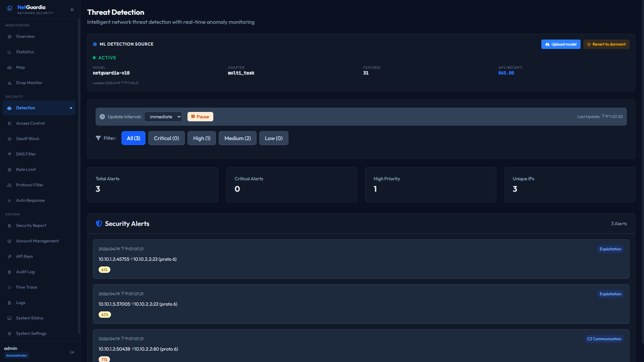
Task: Click the Security Alerts shield icon
Action: pos(99,224)
